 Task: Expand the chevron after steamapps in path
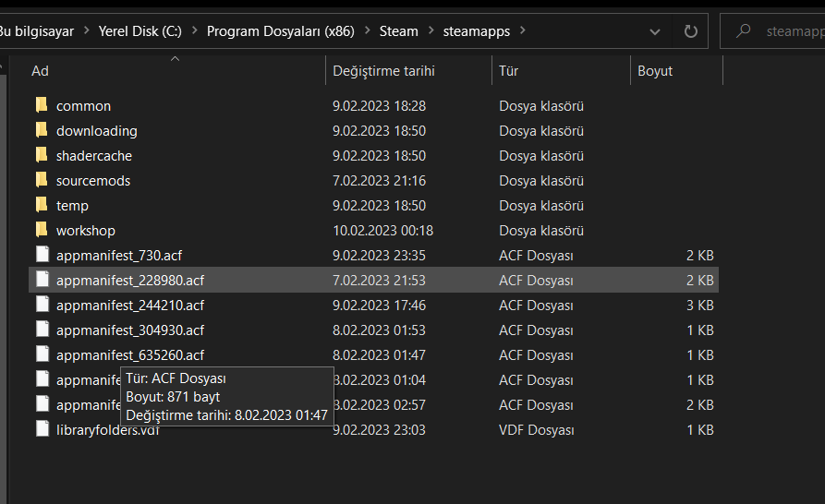coord(522,31)
